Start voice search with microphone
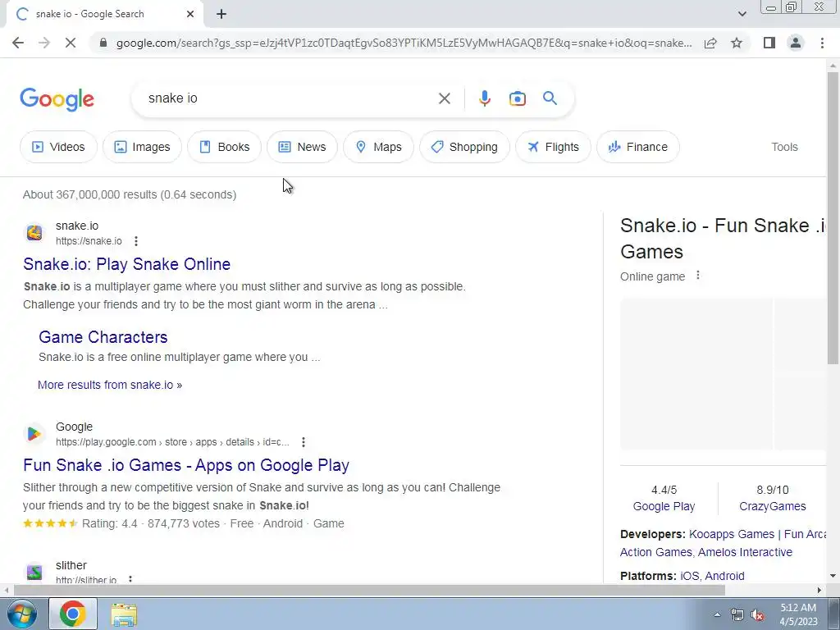 484,98
